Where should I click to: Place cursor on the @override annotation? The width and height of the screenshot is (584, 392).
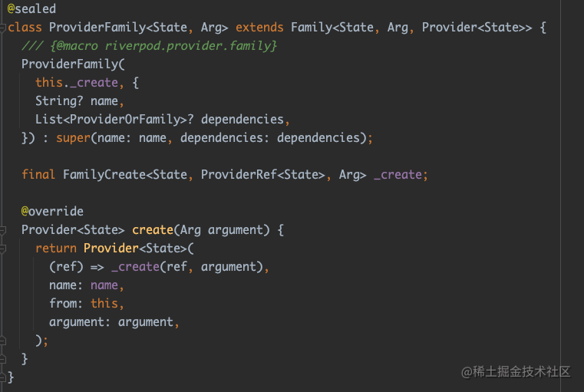coord(52,212)
